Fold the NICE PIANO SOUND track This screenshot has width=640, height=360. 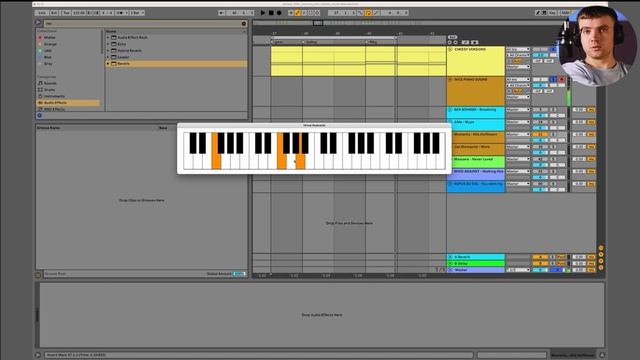[450, 80]
